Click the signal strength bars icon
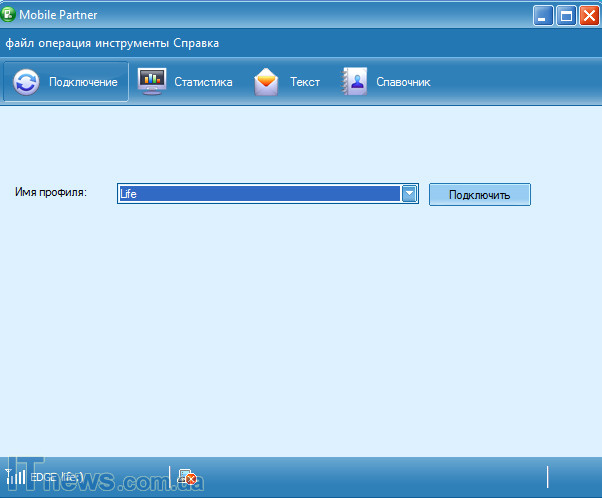The width and height of the screenshot is (602, 498). pyautogui.click(x=16, y=476)
